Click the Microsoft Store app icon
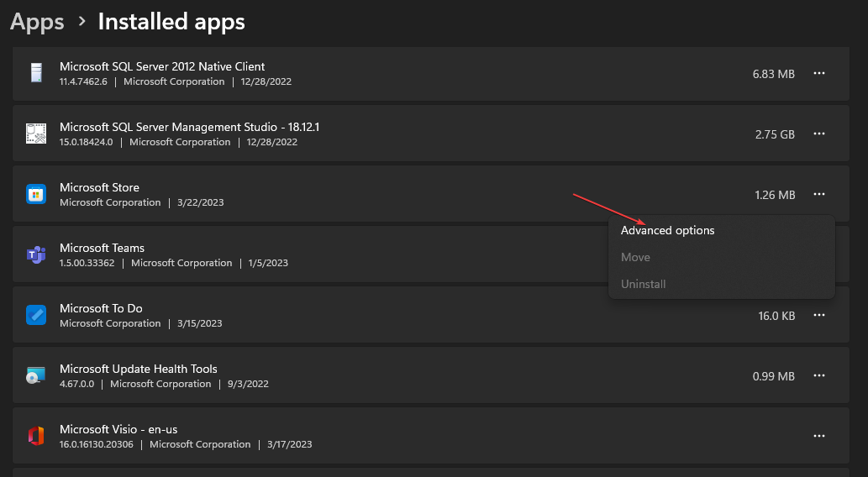Image resolution: width=868 pixels, height=477 pixels. point(36,194)
